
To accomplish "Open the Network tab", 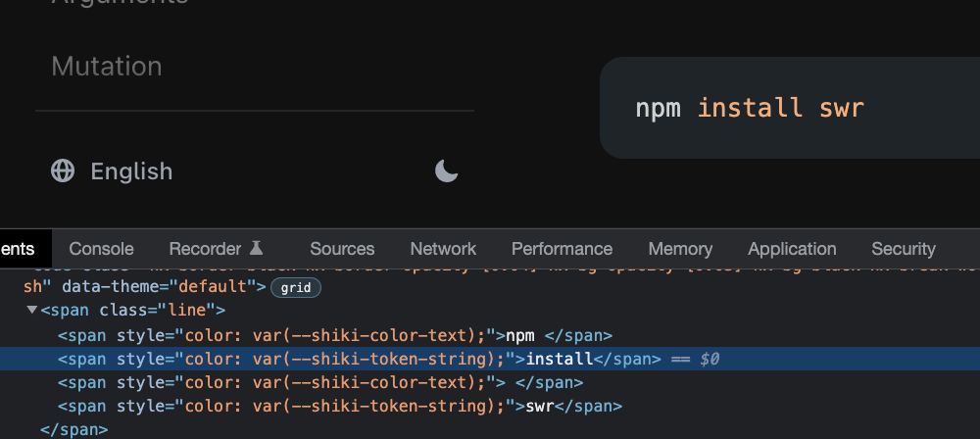I will [443, 249].
